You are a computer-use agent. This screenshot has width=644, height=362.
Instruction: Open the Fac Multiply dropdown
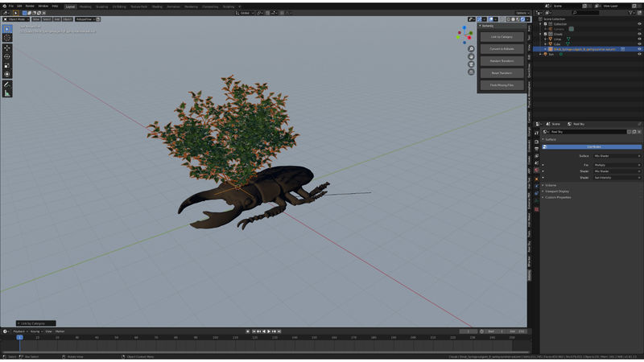[x=617, y=165]
